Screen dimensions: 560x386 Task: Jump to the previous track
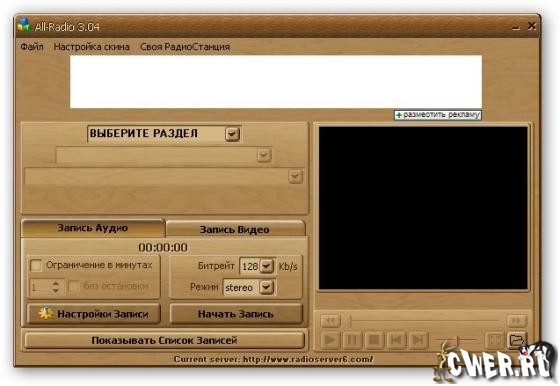click(396, 340)
